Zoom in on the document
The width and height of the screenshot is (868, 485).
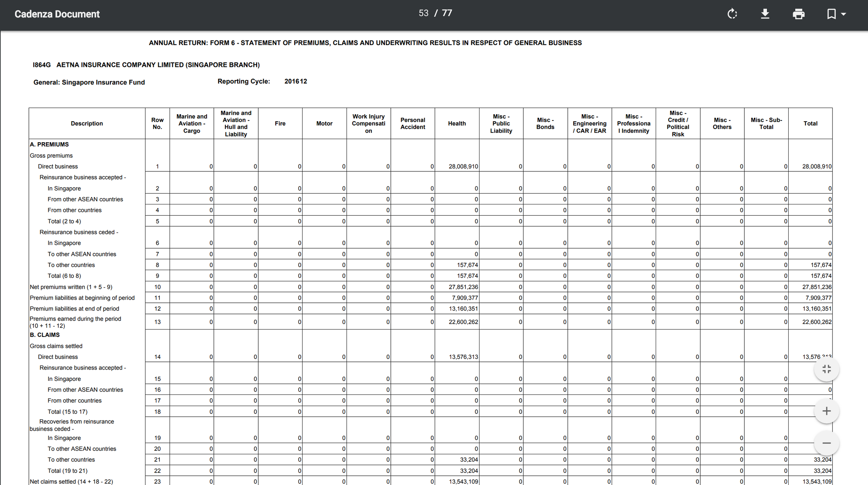826,411
